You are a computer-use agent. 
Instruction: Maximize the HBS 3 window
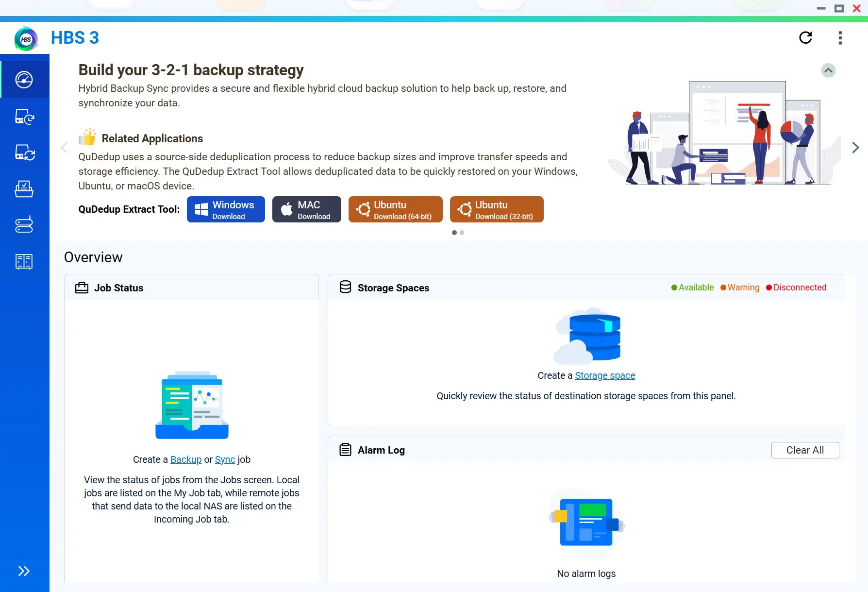click(839, 8)
